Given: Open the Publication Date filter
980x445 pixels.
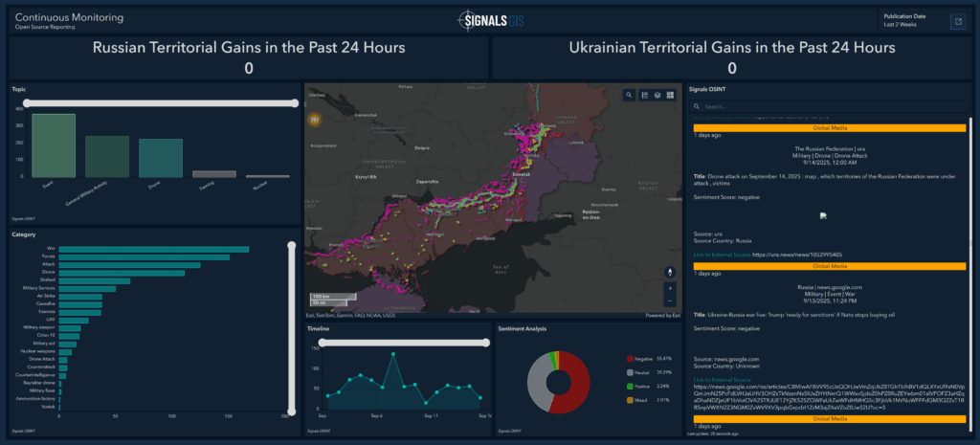Looking at the screenshot, I should [x=904, y=21].
